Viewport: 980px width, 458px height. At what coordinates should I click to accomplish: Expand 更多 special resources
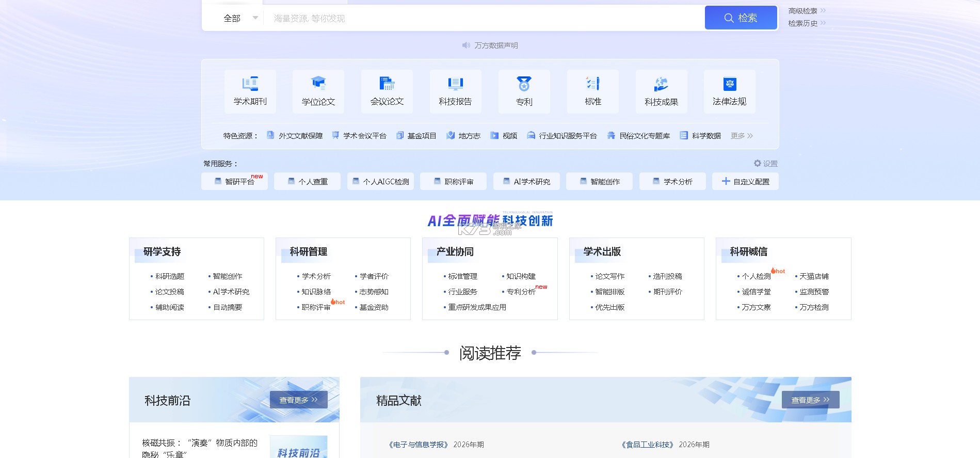742,136
